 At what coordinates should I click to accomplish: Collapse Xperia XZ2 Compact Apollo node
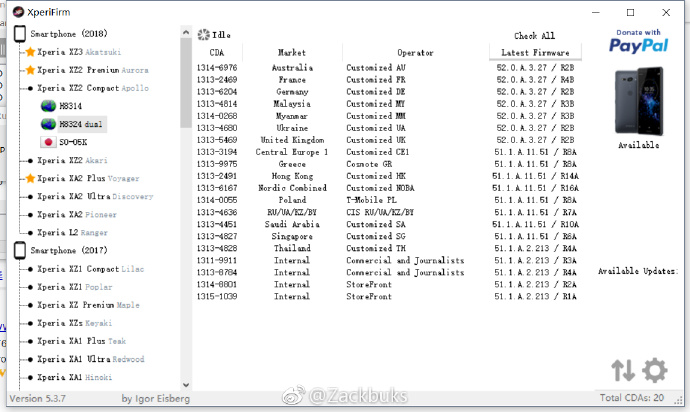pyautogui.click(x=93, y=88)
